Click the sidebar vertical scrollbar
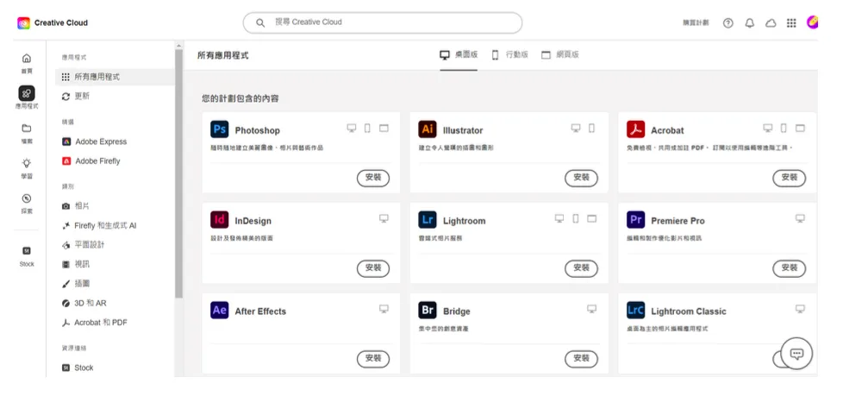 tap(178, 173)
